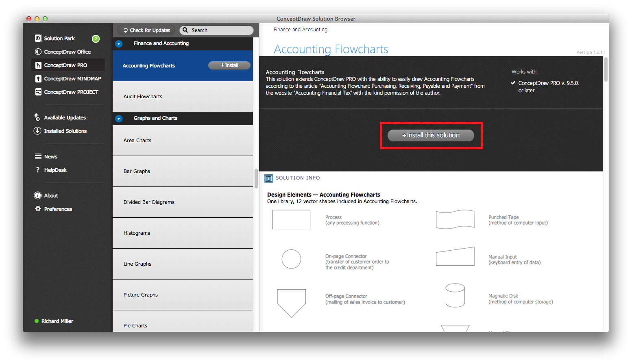Click the ConceptDraw PROJECT icon
632x364 pixels.
[x=38, y=92]
